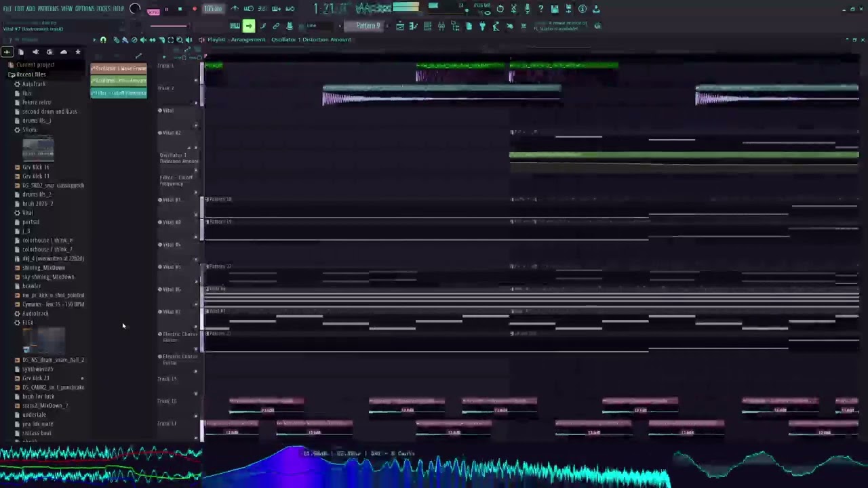Open the channel rack view icon
The image size is (868, 488).
tap(427, 26)
